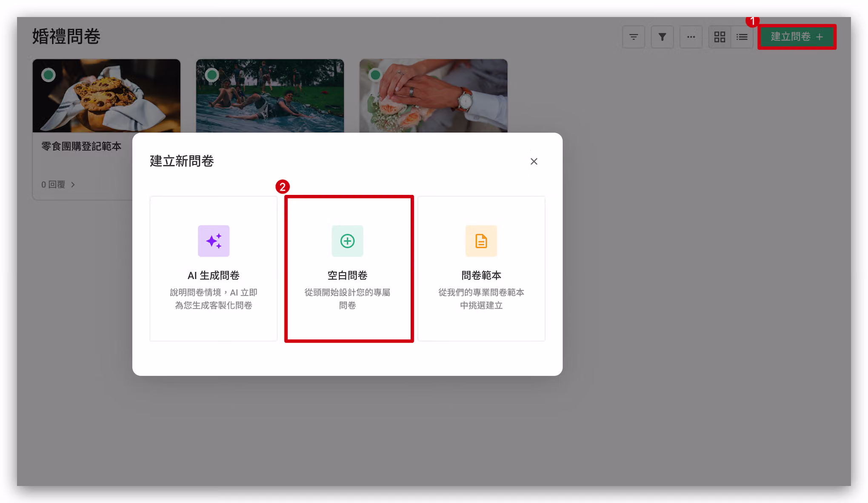The width and height of the screenshot is (868, 503).
Task: Click the AI 立即為您生成客製化問卷 description
Action: [214, 299]
